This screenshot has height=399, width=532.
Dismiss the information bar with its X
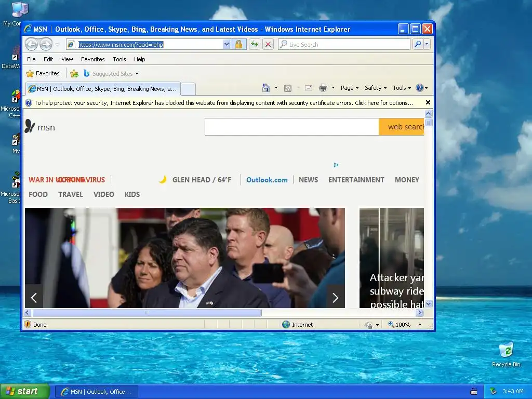coord(428,102)
